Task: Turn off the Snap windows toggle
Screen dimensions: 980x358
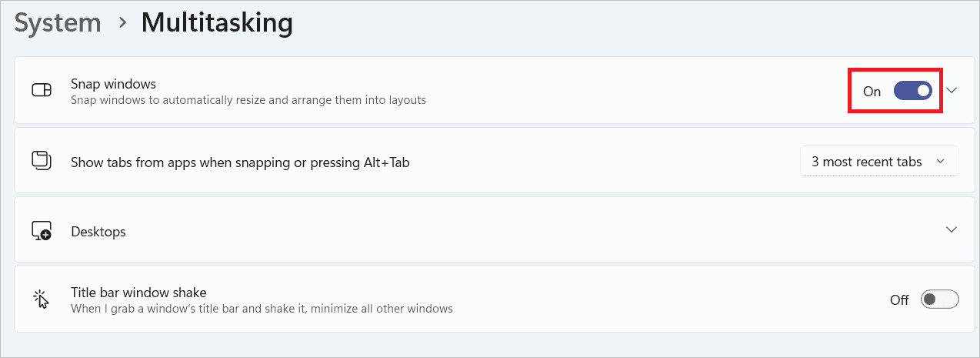Action: [x=913, y=91]
